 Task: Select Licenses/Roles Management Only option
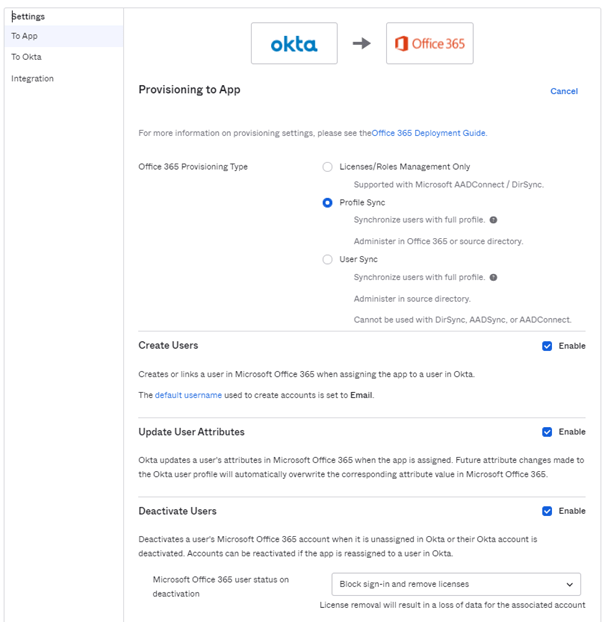pyautogui.click(x=327, y=167)
